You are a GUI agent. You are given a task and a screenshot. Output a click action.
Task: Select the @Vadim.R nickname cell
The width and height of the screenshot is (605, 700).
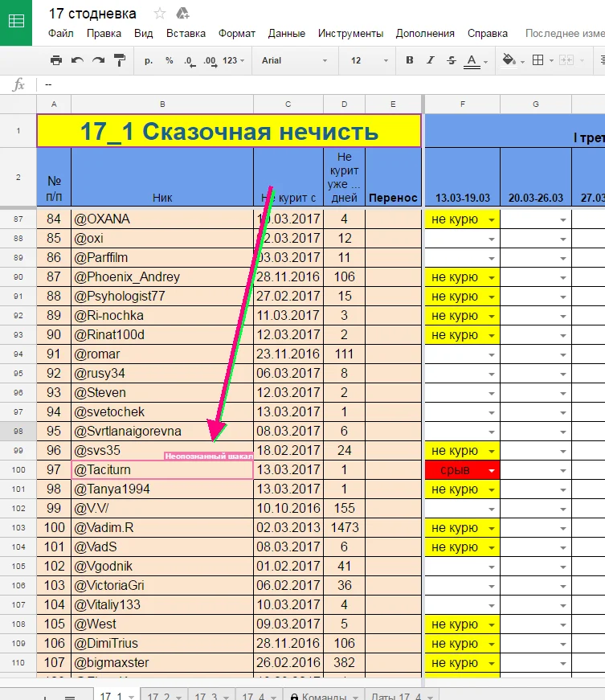(161, 528)
